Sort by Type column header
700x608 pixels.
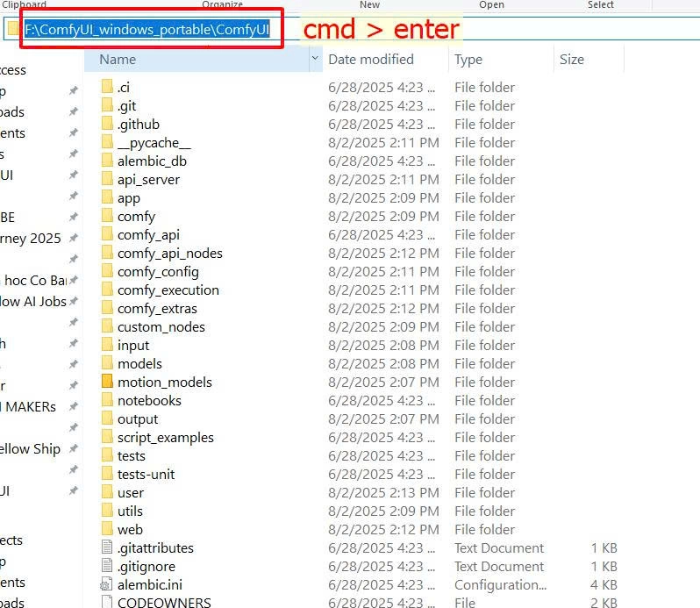(468, 60)
